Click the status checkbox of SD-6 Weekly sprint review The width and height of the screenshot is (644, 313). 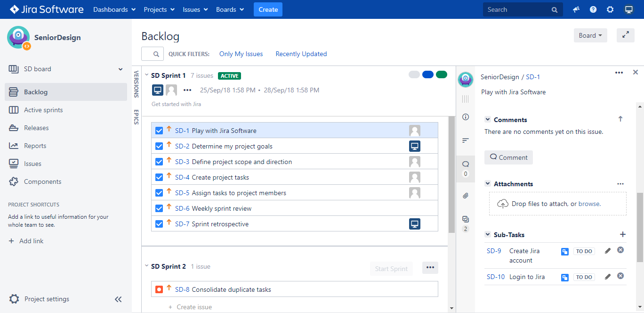[x=159, y=208]
